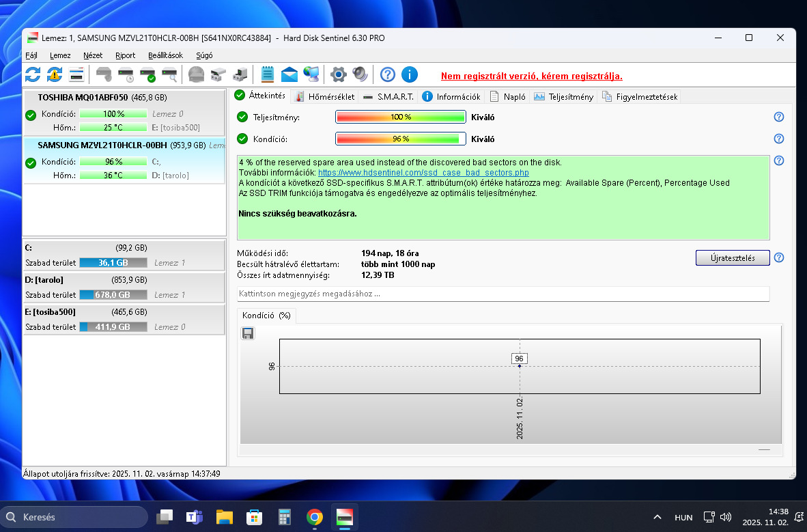Viewport: 807px width, 532px height.
Task: Click the Teljesítmény 100 % gradient bar
Action: (400, 117)
